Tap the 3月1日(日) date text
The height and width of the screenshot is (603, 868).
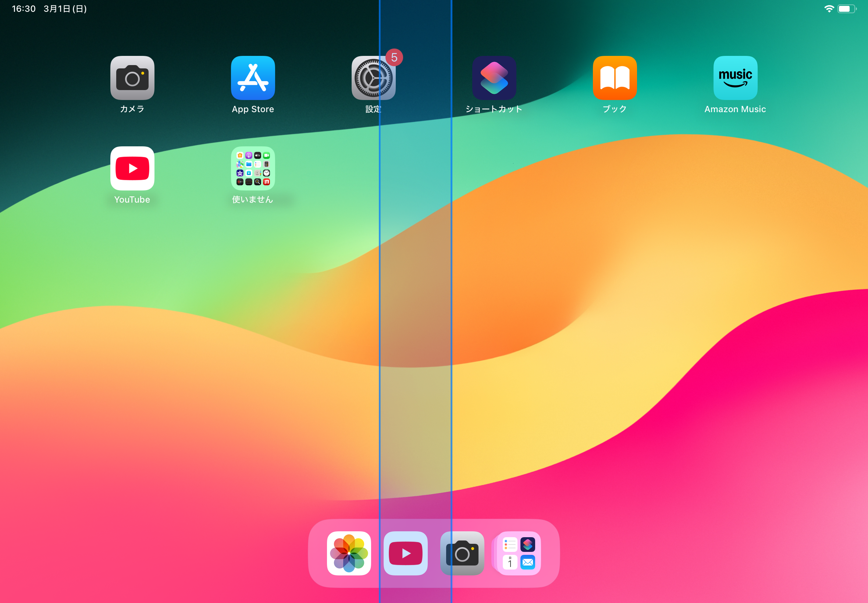(65, 9)
